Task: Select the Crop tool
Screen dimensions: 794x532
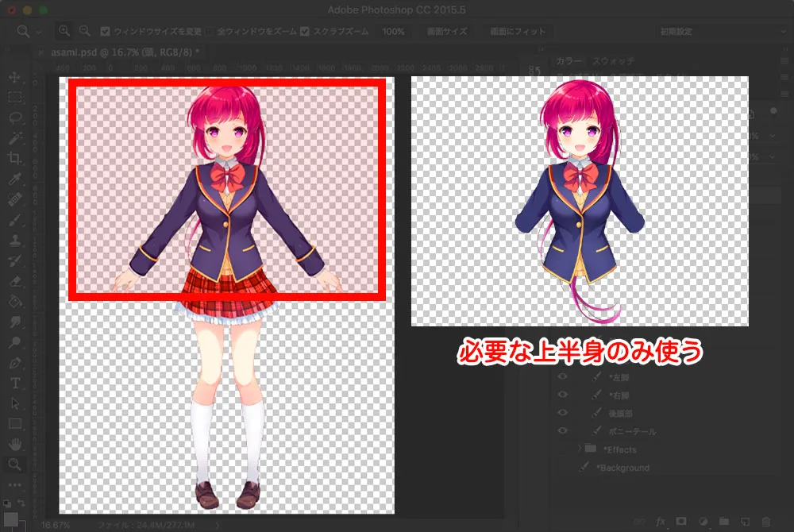Action: [14, 159]
